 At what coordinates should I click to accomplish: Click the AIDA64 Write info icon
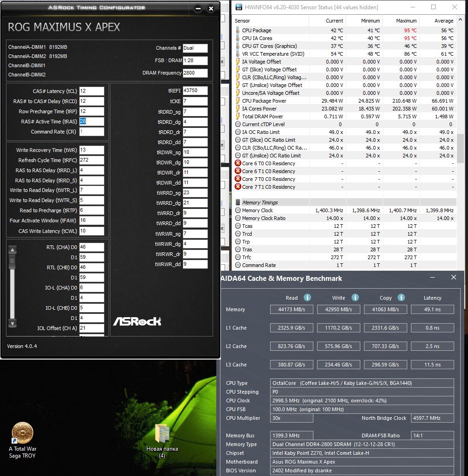click(x=355, y=297)
